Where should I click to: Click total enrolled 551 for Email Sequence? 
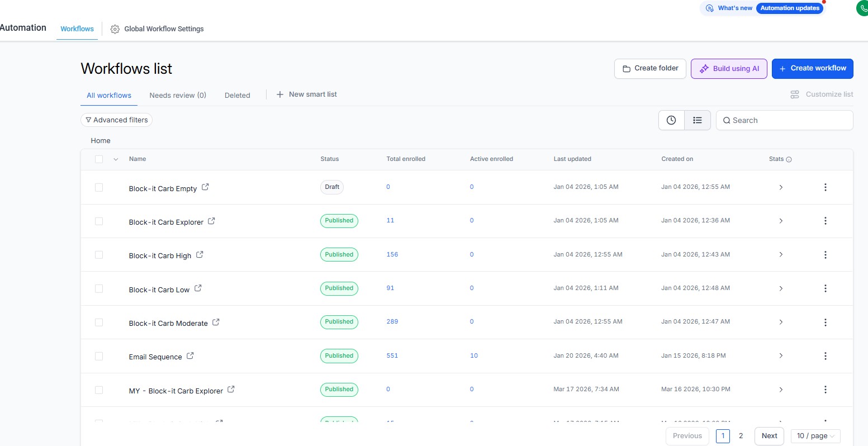pos(392,356)
